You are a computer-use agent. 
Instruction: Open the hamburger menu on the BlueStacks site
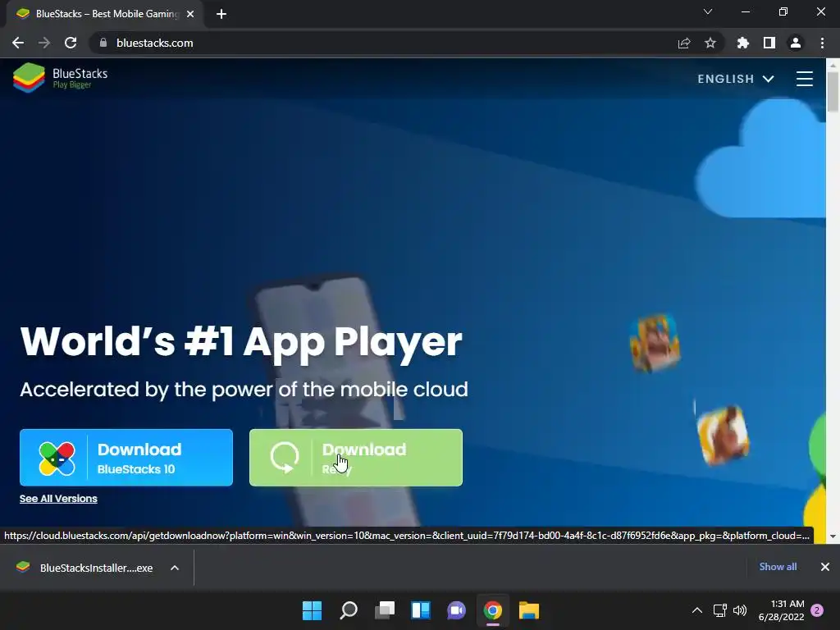point(804,79)
